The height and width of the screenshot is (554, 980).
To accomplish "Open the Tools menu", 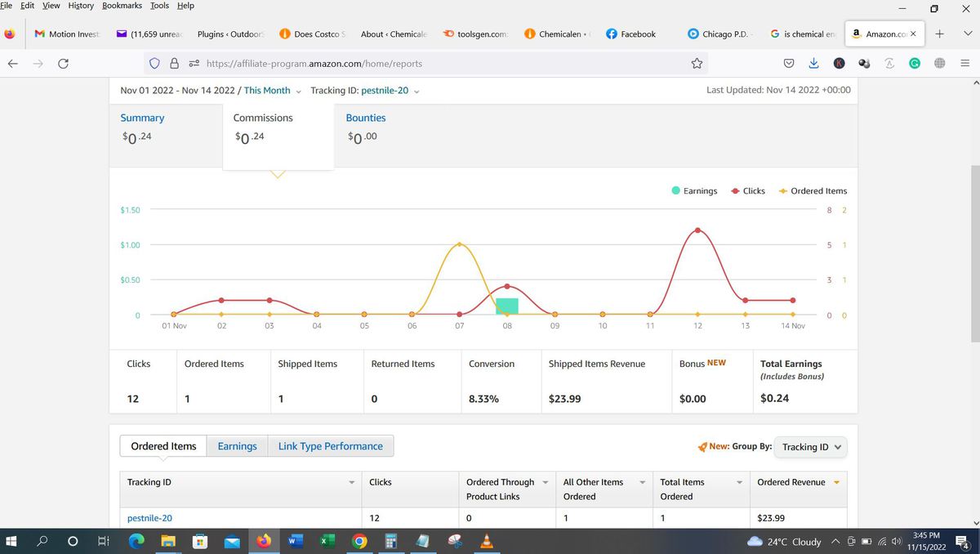I will [x=159, y=6].
